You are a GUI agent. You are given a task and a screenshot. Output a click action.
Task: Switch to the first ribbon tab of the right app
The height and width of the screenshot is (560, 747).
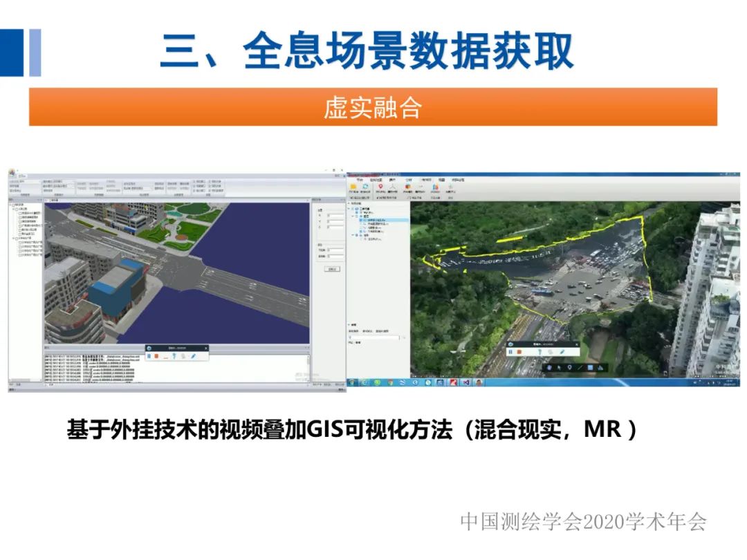[x=360, y=180]
